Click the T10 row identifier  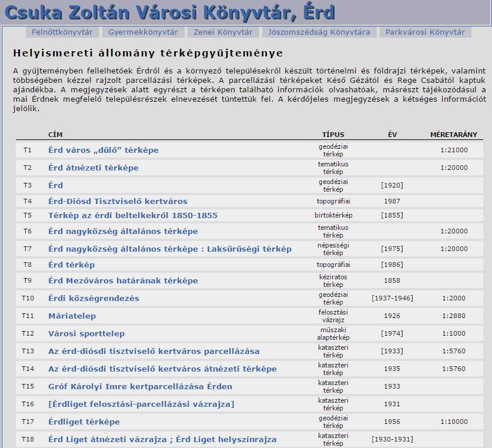tap(28, 298)
